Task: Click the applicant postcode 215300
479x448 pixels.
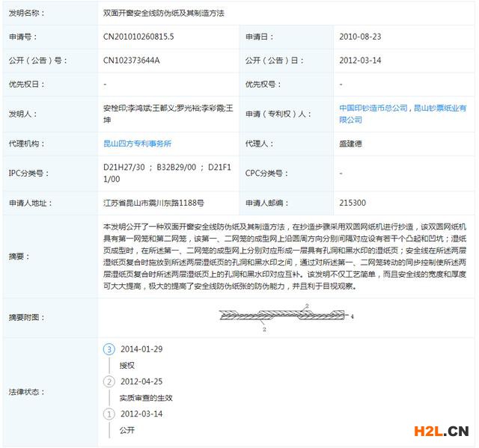Action: pos(353,203)
